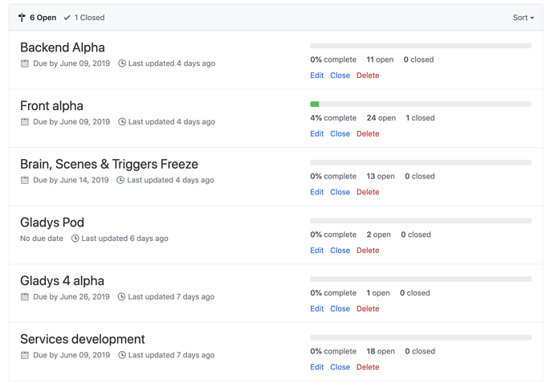This screenshot has width=554, height=392.
Task: Click the Backend Alpha progress bar
Action: click(421, 46)
